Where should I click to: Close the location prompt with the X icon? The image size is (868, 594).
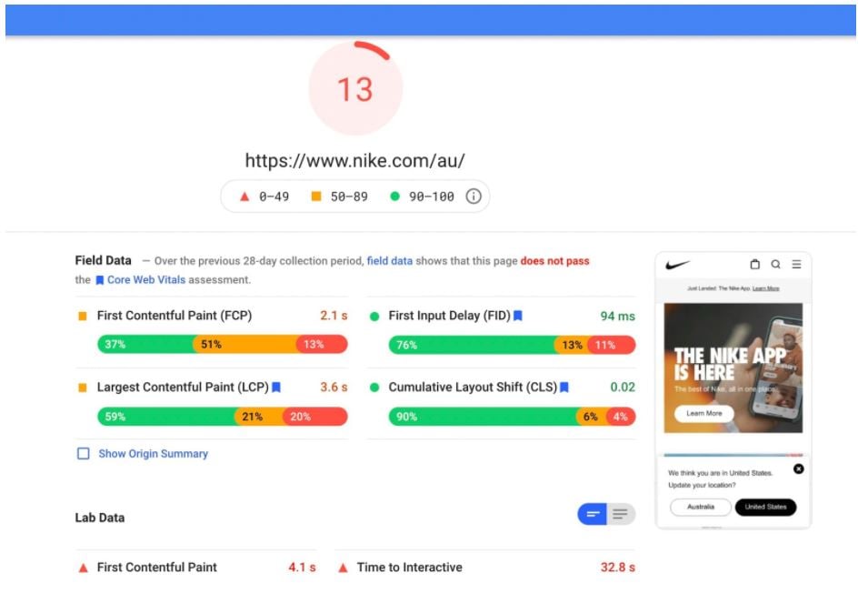point(798,468)
